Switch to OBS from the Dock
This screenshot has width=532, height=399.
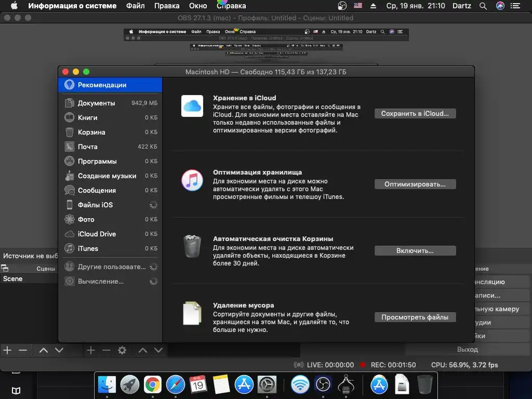(x=323, y=385)
